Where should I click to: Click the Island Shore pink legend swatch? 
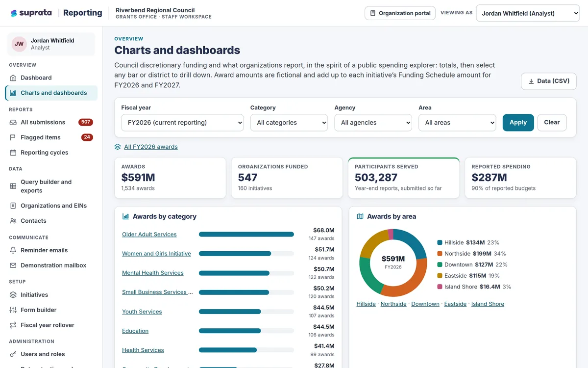[440, 287]
